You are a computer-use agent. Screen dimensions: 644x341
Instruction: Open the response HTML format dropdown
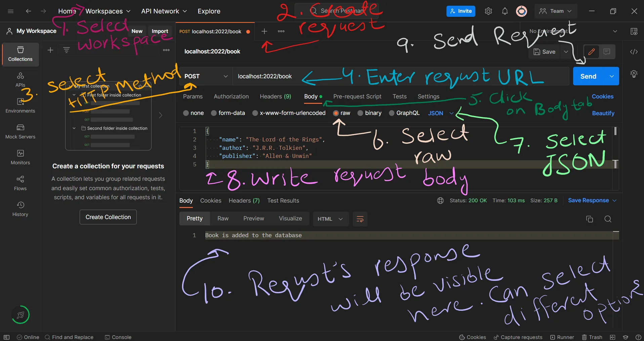331,219
